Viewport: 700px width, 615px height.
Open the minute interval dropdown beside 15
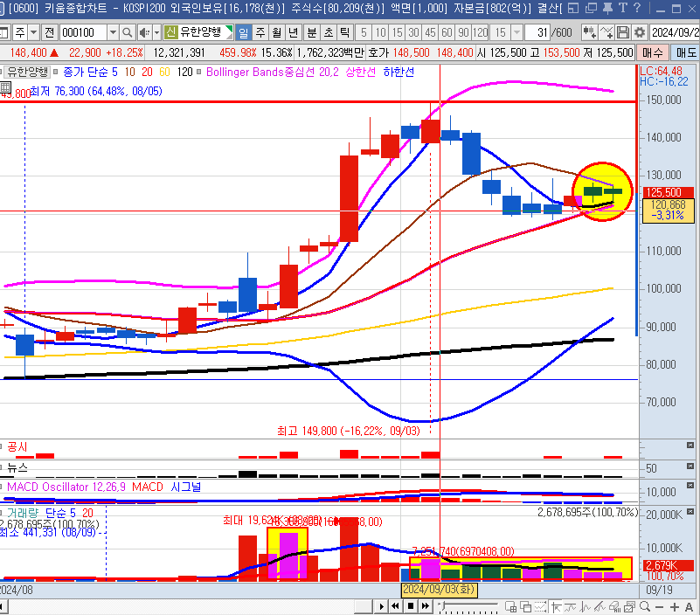517,32
